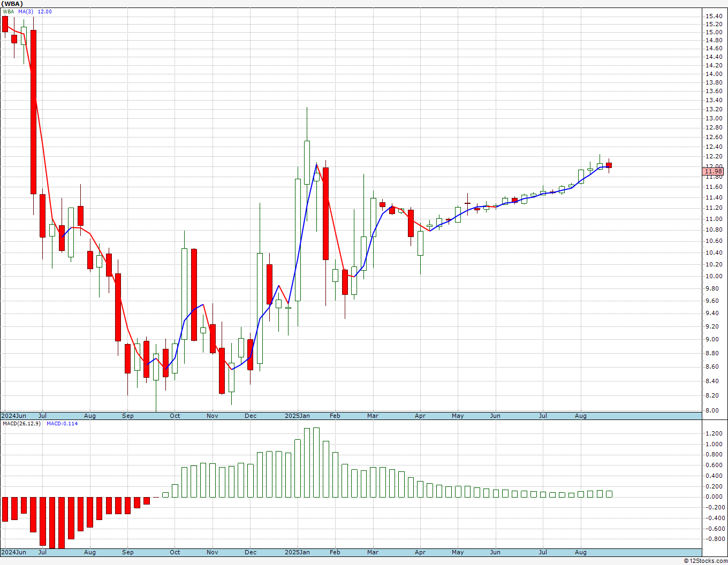This screenshot has height=565, width=728.
Task: Select the 12.60 price axis label
Action: (714, 138)
